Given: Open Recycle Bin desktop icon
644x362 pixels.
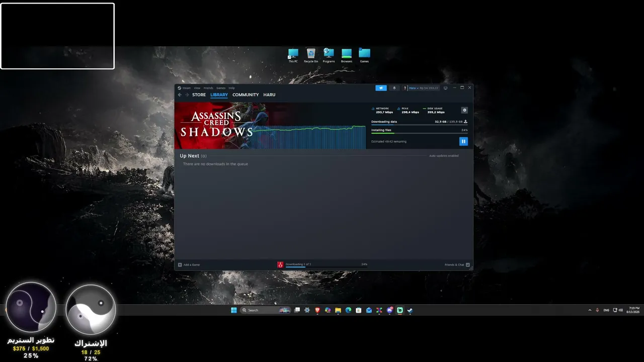Looking at the screenshot, I should (311, 55).
